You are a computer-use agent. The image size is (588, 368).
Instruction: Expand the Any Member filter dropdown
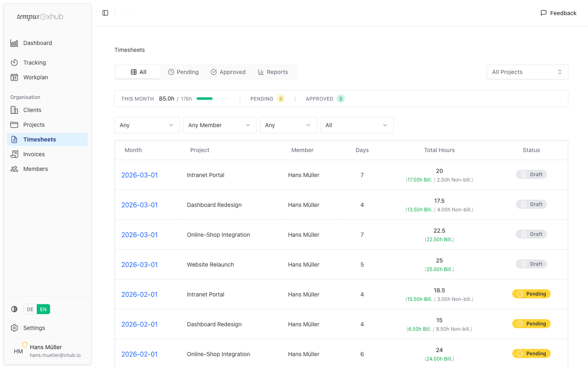[x=219, y=125]
